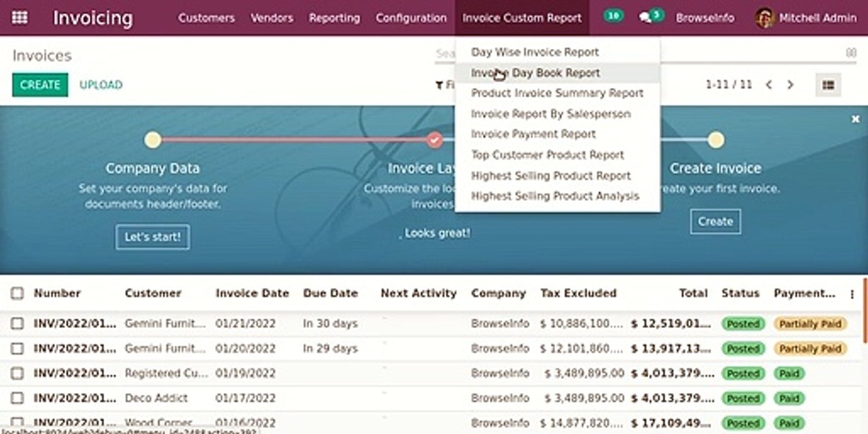
Task: Go to next page arrow
Action: tap(790, 85)
